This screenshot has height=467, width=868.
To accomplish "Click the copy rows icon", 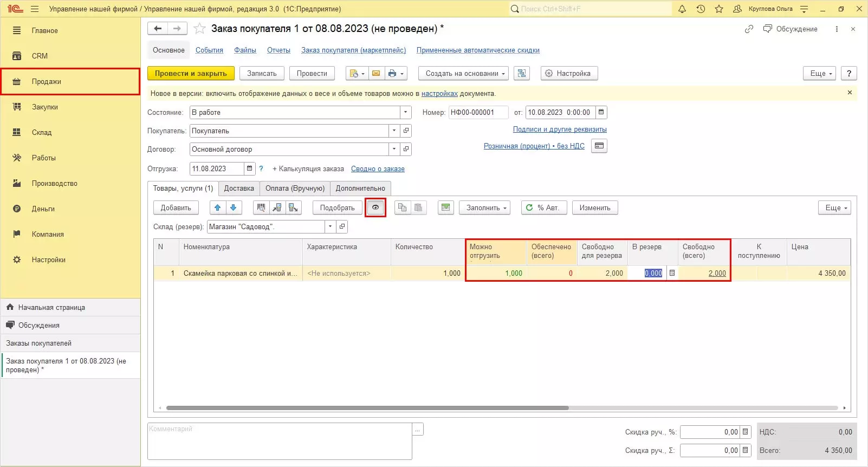I will pyautogui.click(x=402, y=207).
